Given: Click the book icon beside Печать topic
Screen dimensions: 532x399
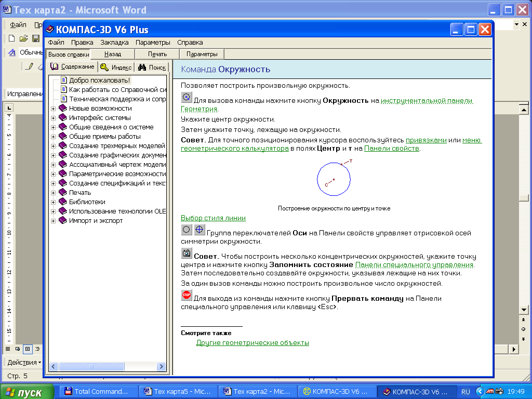Looking at the screenshot, I should tap(63, 192).
